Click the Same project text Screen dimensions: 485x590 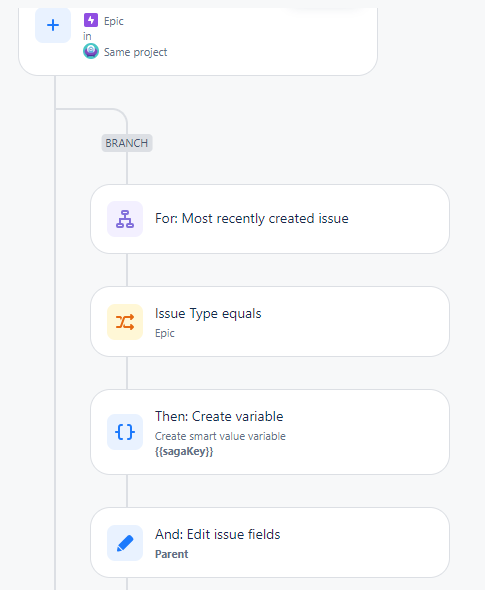tap(135, 52)
